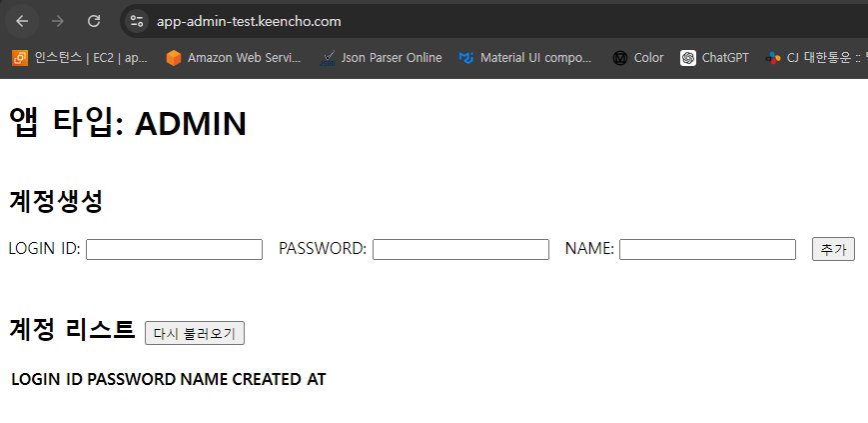Click into the NAME input field
This screenshot has height=423, width=868.
707,249
